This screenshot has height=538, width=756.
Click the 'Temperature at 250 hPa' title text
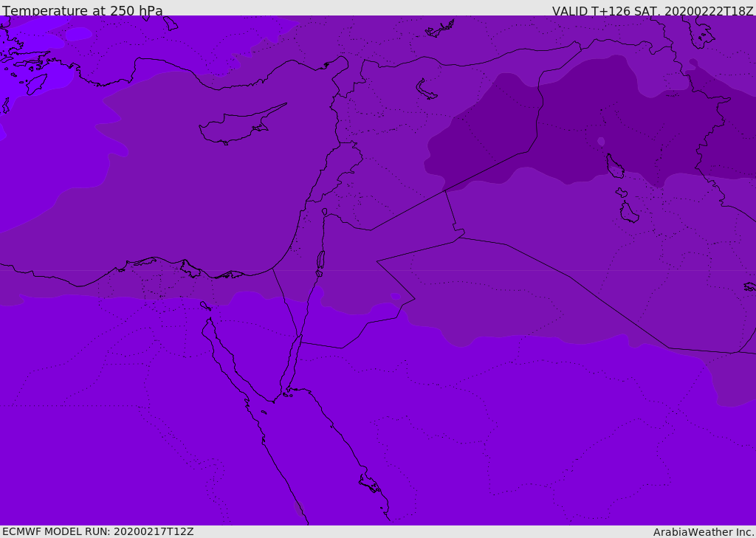coord(83,10)
